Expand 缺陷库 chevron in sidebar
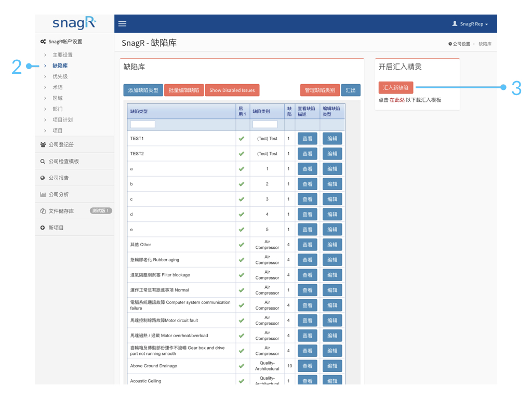This screenshot has width=532, height=399. [45, 66]
